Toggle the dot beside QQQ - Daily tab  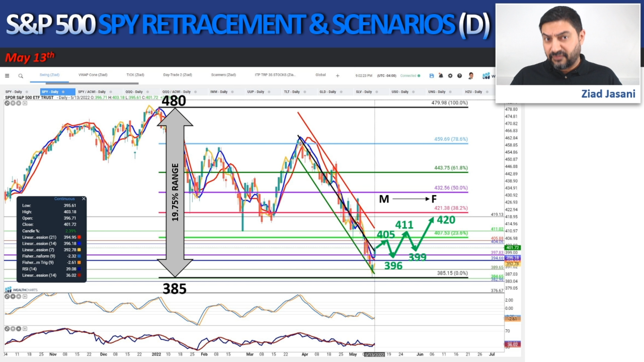(148, 92)
